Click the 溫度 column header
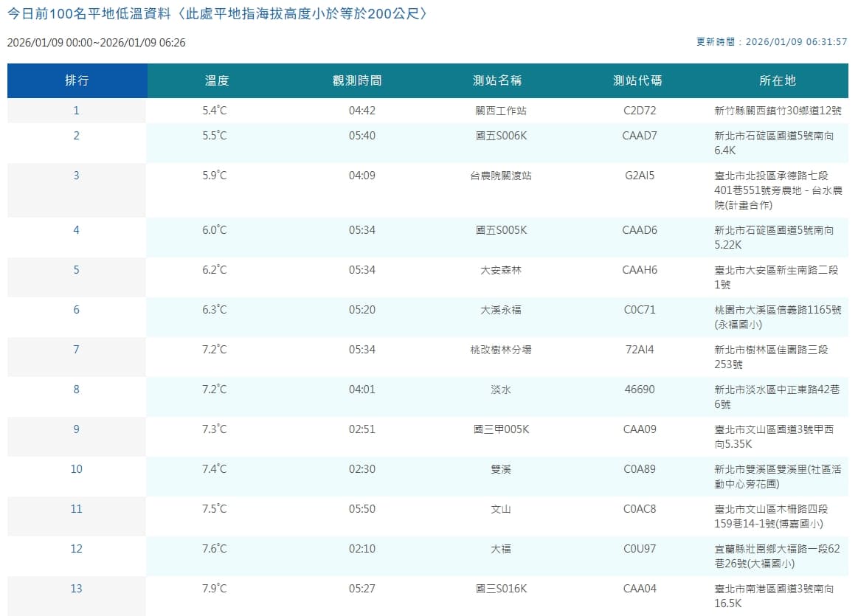 pos(217,80)
